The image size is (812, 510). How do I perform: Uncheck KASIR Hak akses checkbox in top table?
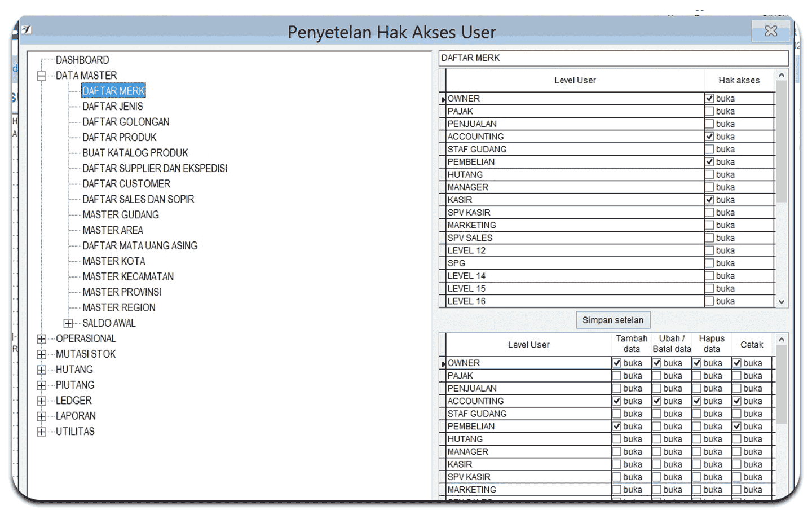[709, 200]
